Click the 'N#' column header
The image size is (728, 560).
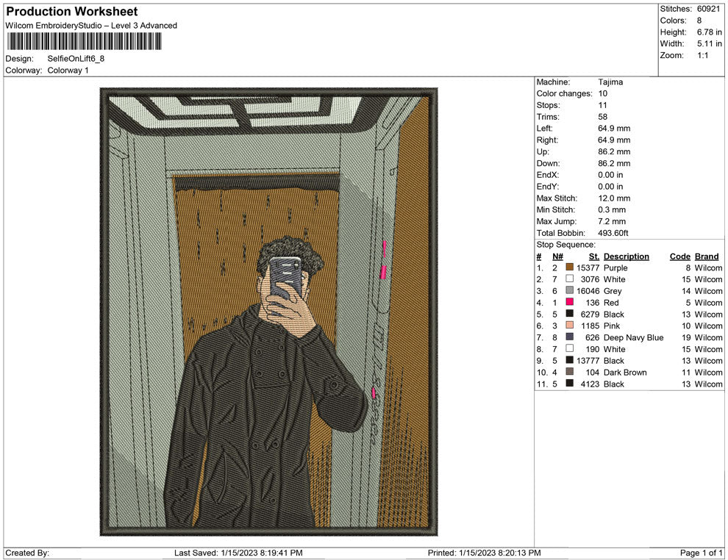pyautogui.click(x=557, y=256)
